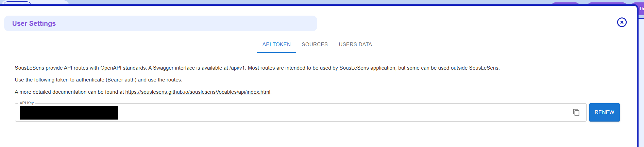Open the souslesens.github.io documentation link
This screenshot has height=147, width=644.
point(198,92)
